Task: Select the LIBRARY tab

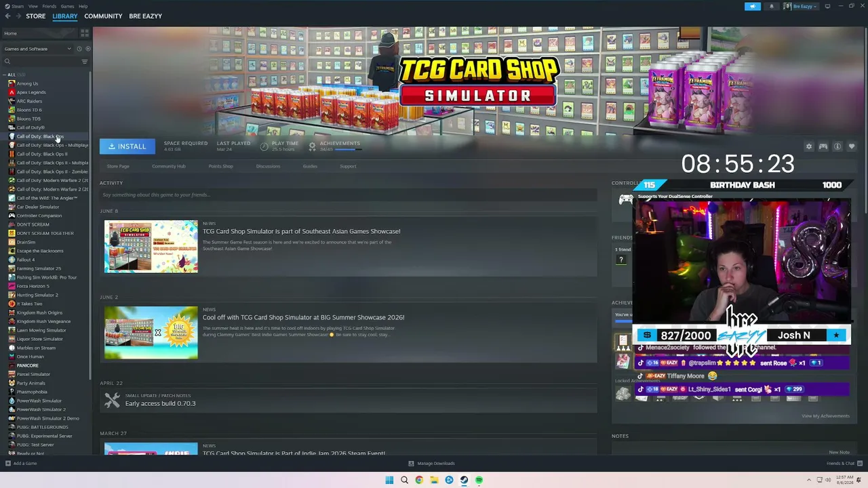Action: point(65,16)
